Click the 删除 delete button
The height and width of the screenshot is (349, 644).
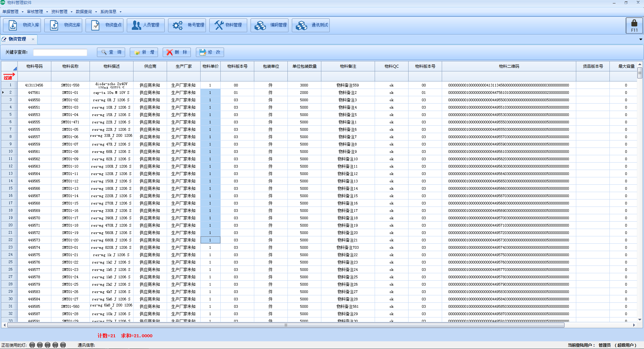coord(177,52)
